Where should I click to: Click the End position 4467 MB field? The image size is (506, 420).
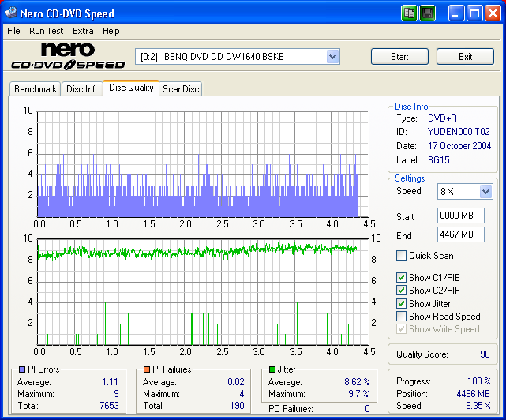point(460,234)
